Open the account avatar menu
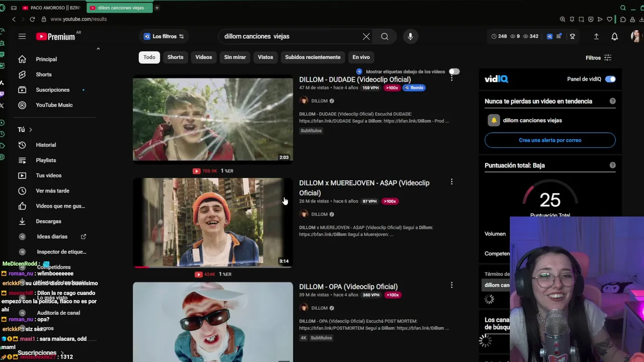The image size is (644, 362). coord(635,36)
